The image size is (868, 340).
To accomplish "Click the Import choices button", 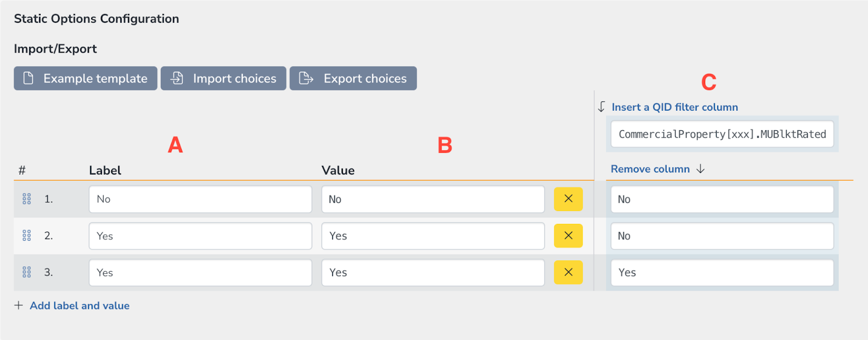I will point(223,78).
